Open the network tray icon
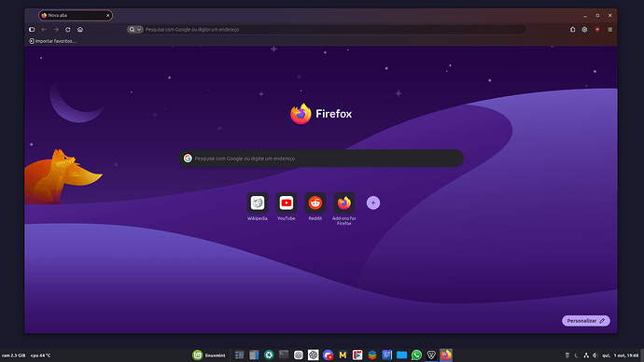 point(586,355)
